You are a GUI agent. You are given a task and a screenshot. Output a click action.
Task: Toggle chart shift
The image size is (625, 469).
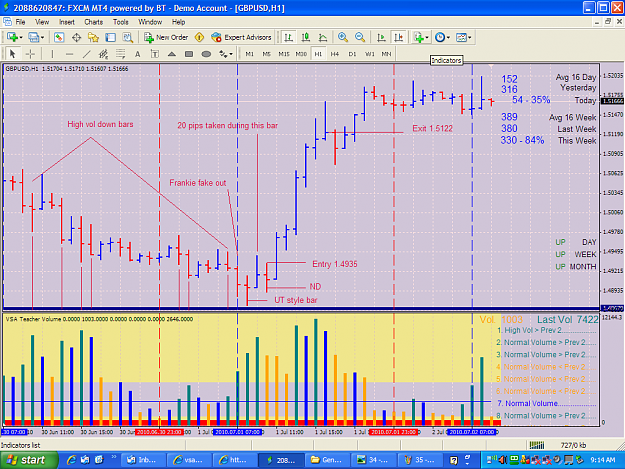[398, 37]
